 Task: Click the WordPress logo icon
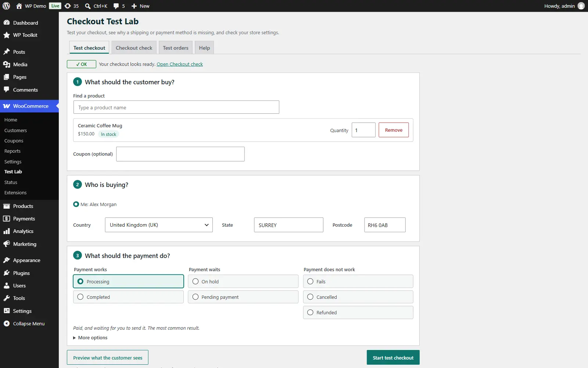coord(6,6)
